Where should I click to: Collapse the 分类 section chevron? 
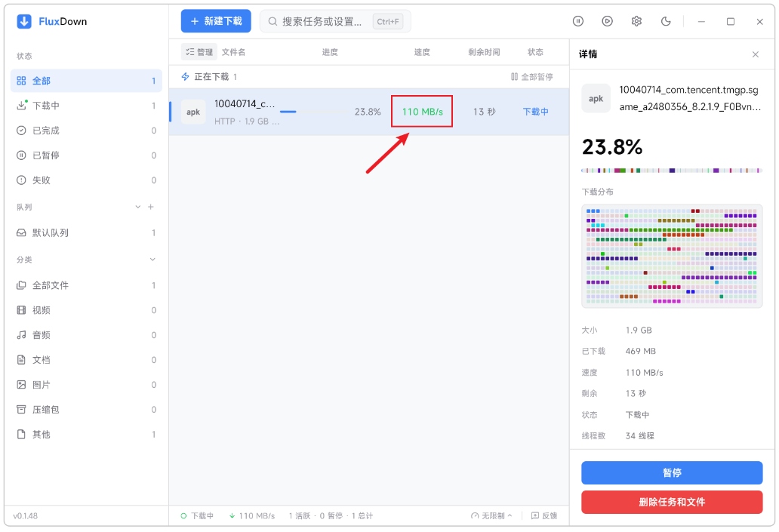coord(152,260)
